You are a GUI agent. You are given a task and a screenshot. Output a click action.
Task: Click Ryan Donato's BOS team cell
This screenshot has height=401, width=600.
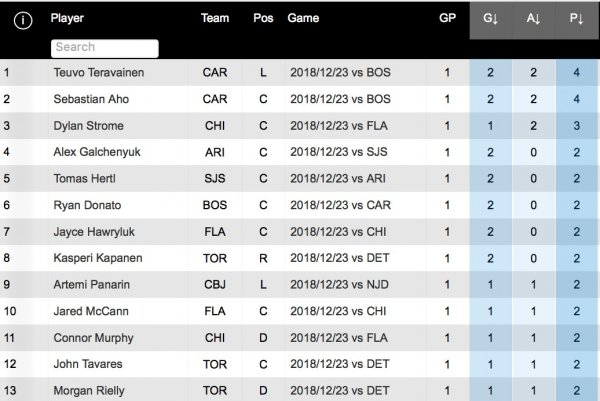click(x=215, y=205)
